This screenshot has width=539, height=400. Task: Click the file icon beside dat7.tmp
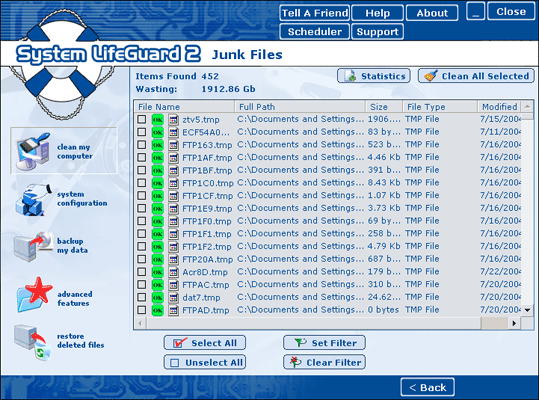pos(173,298)
